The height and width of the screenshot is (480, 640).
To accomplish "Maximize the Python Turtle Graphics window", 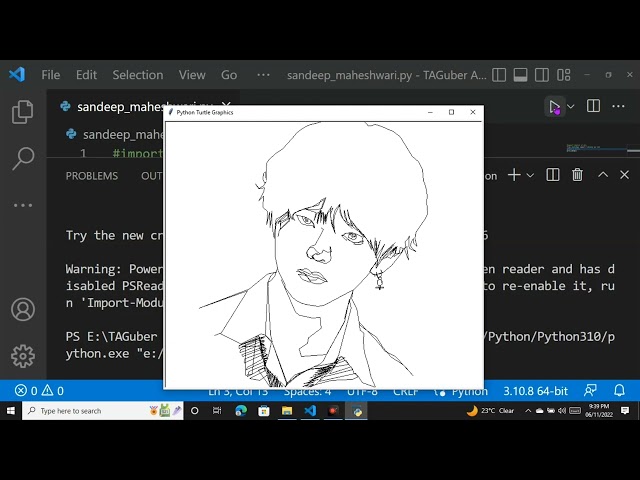I will 451,112.
